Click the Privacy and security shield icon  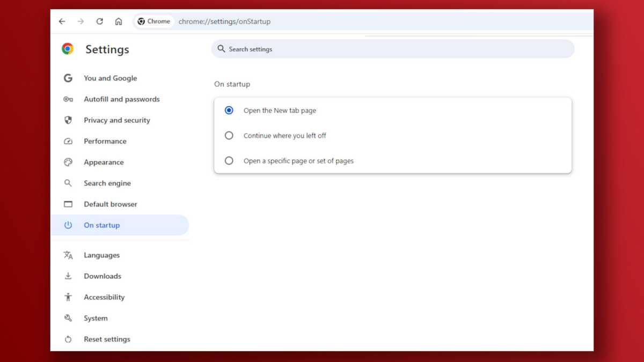(68, 120)
